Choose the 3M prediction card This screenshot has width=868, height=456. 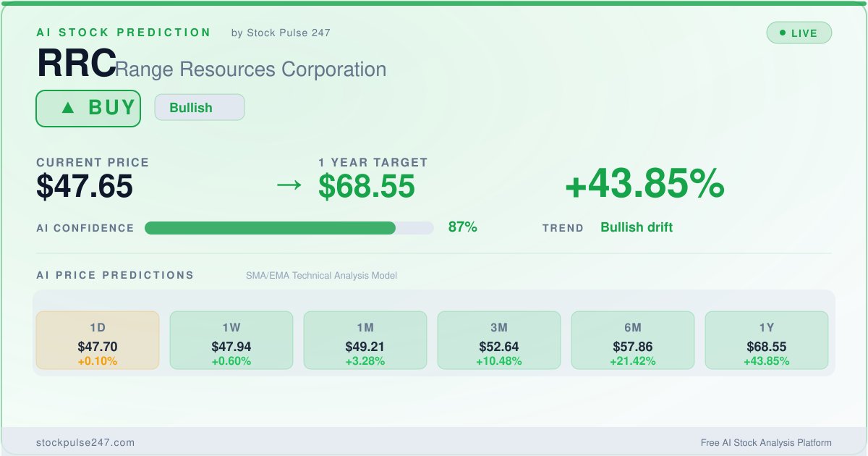(x=499, y=340)
